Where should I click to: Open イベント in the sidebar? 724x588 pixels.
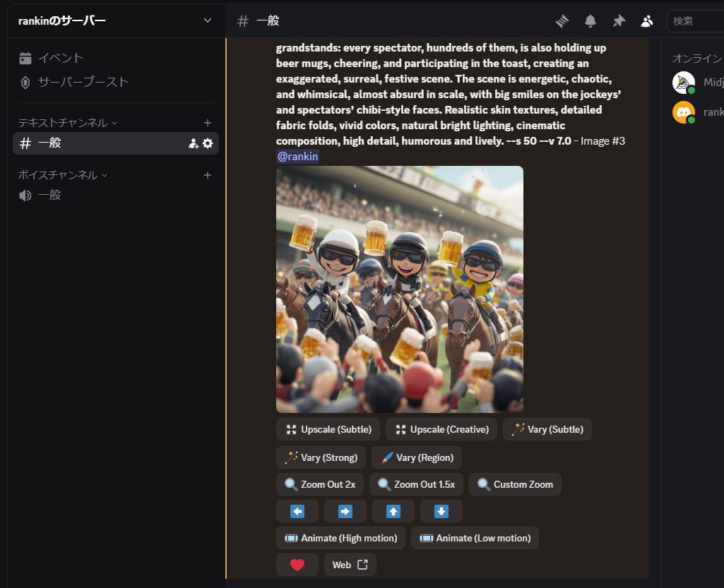coord(60,58)
